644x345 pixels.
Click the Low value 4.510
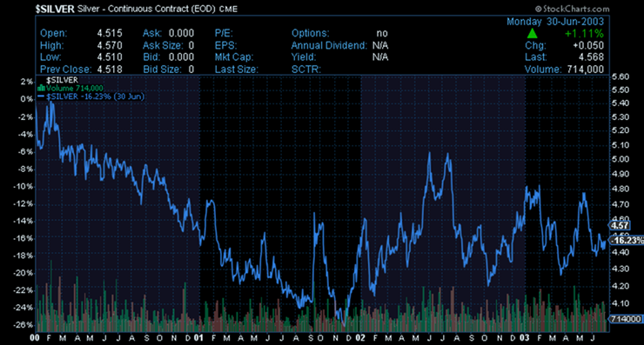point(110,57)
